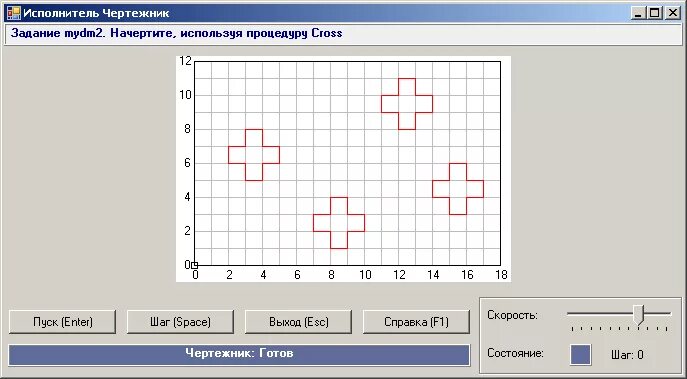The width and height of the screenshot is (687, 379).
Task: Click the pen marker at grid origin
Action: point(195,265)
